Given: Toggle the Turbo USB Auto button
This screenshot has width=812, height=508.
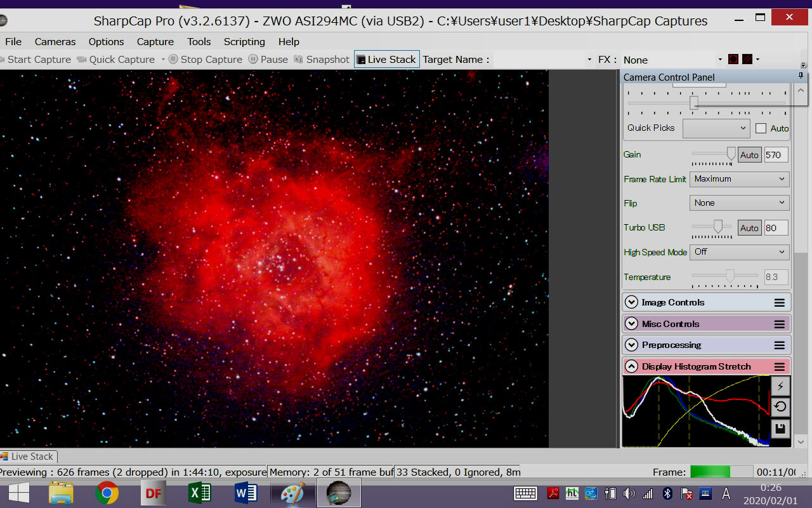Looking at the screenshot, I should [749, 228].
